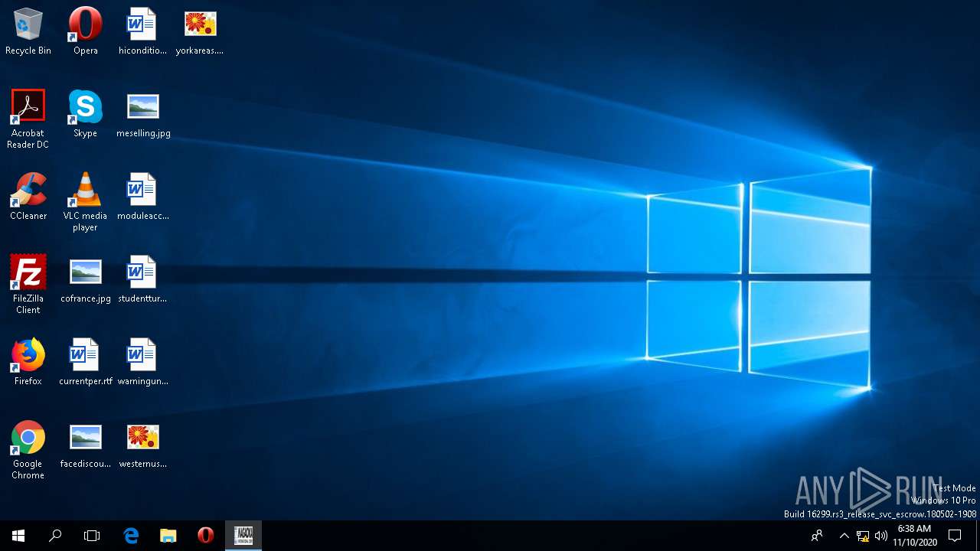This screenshot has width=980, height=551.
Task: Switch to the running app on taskbar
Action: (243, 536)
